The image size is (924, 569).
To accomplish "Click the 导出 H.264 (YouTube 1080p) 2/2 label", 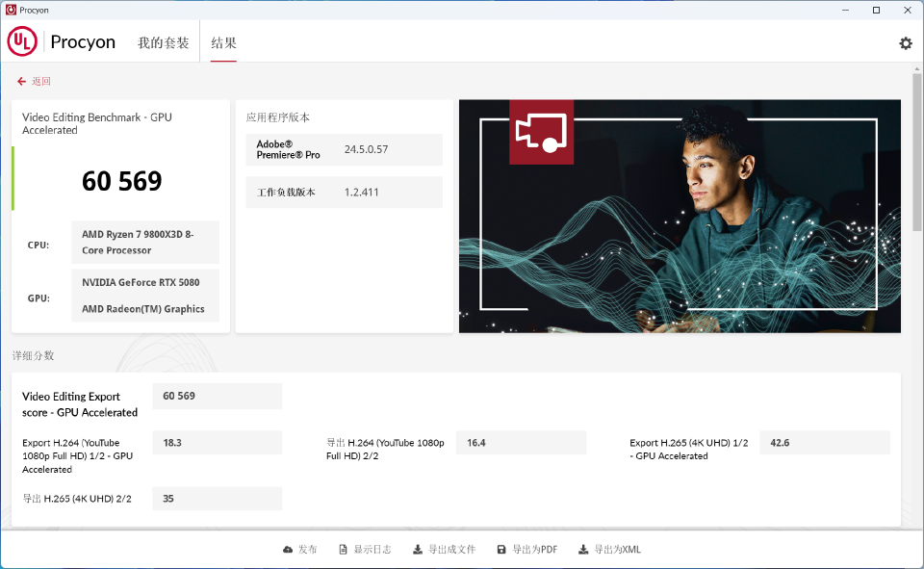I will [x=385, y=450].
